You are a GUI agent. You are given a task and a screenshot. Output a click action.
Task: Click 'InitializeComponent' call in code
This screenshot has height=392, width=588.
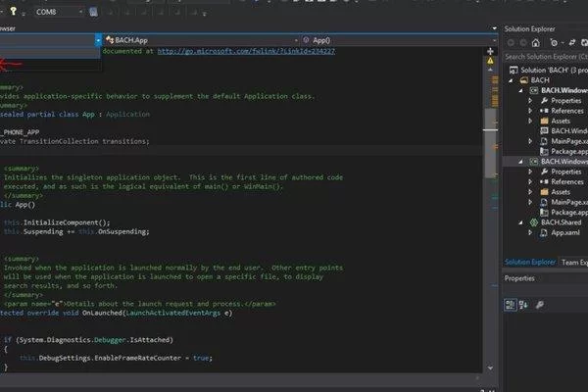point(60,222)
